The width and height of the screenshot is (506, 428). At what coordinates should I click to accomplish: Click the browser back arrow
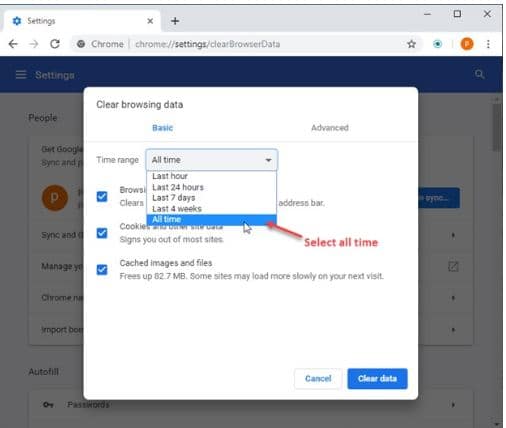tap(13, 44)
